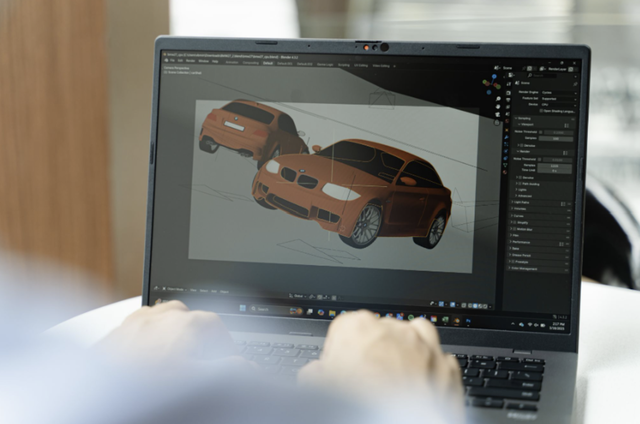Screen dimensions: 640x424
Task: Open the Render menu
Action: pos(190,61)
